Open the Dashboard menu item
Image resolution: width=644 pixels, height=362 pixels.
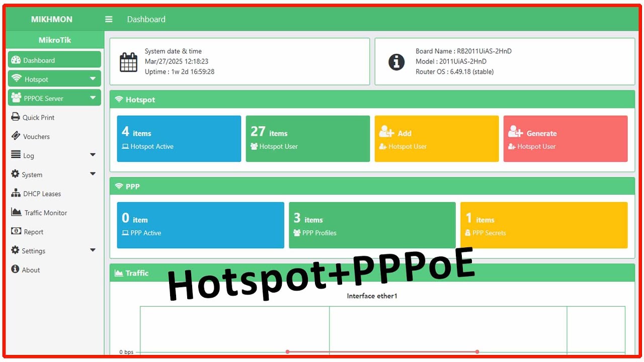[x=54, y=60]
